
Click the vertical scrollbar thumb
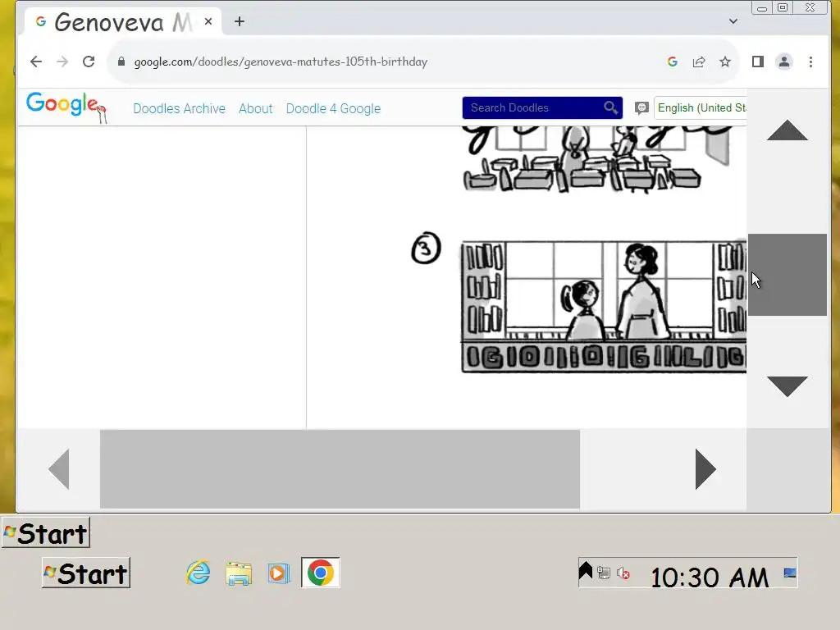pos(787,275)
